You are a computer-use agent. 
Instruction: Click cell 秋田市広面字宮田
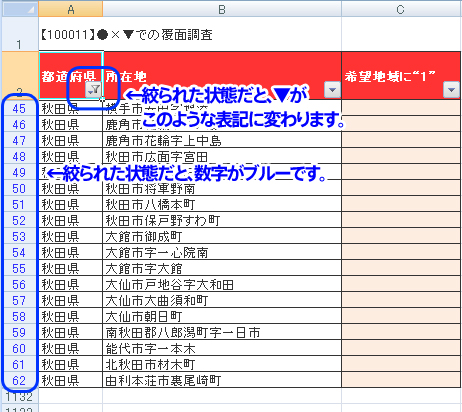(222, 156)
